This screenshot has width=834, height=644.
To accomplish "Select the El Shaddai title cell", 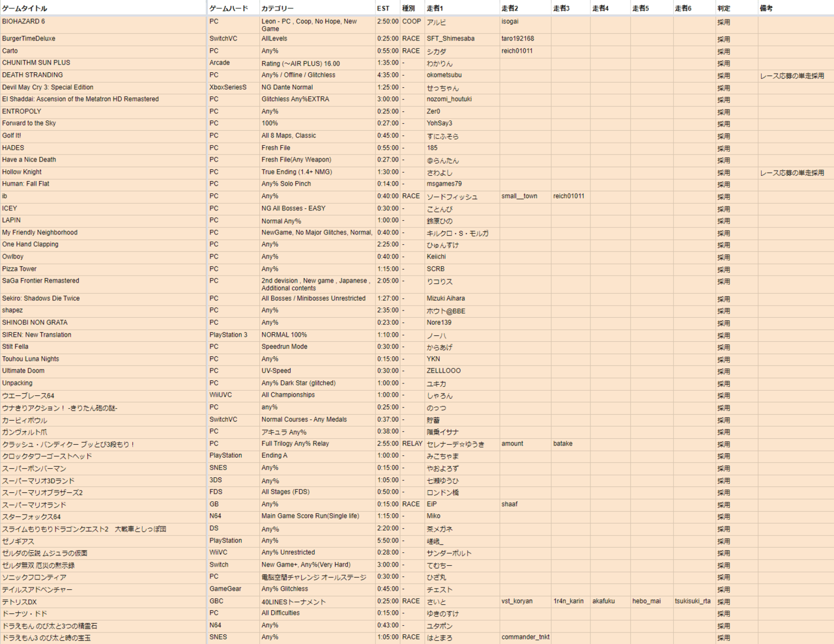I will tap(103, 100).
